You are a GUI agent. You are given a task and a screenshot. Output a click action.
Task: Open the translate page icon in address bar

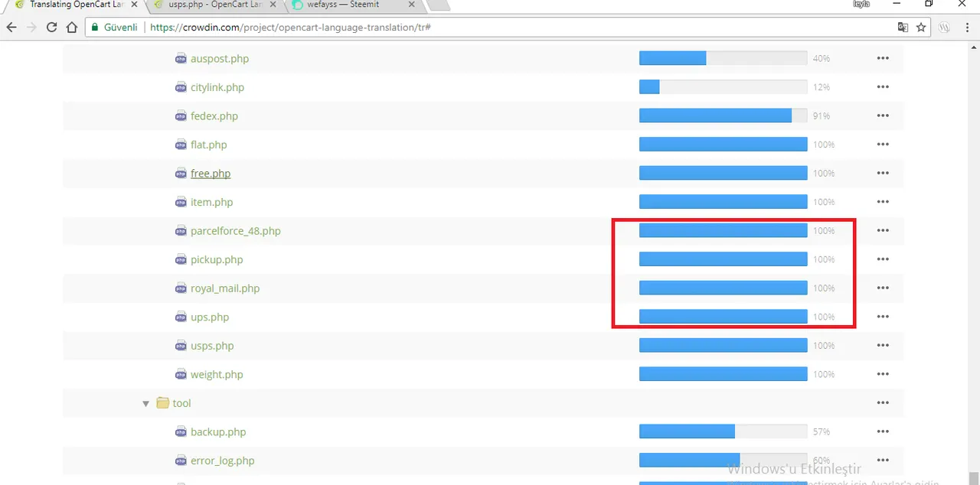pyautogui.click(x=903, y=27)
